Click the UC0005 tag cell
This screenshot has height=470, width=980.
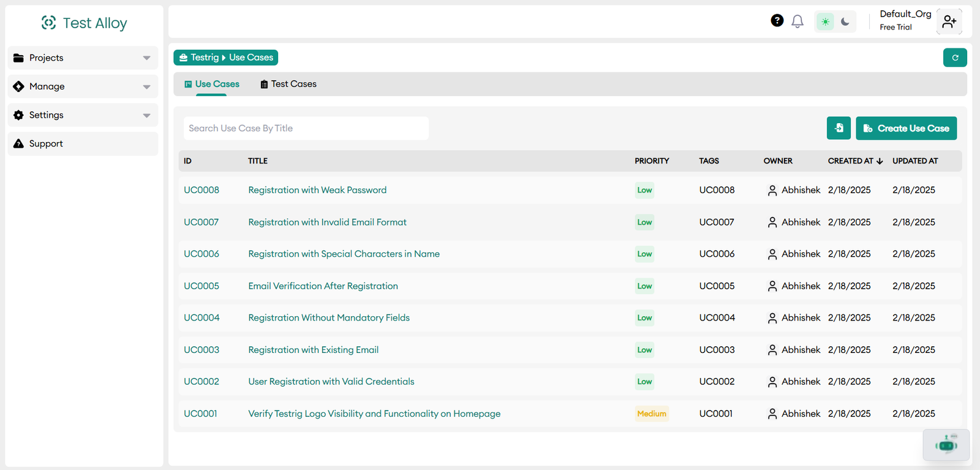click(717, 286)
